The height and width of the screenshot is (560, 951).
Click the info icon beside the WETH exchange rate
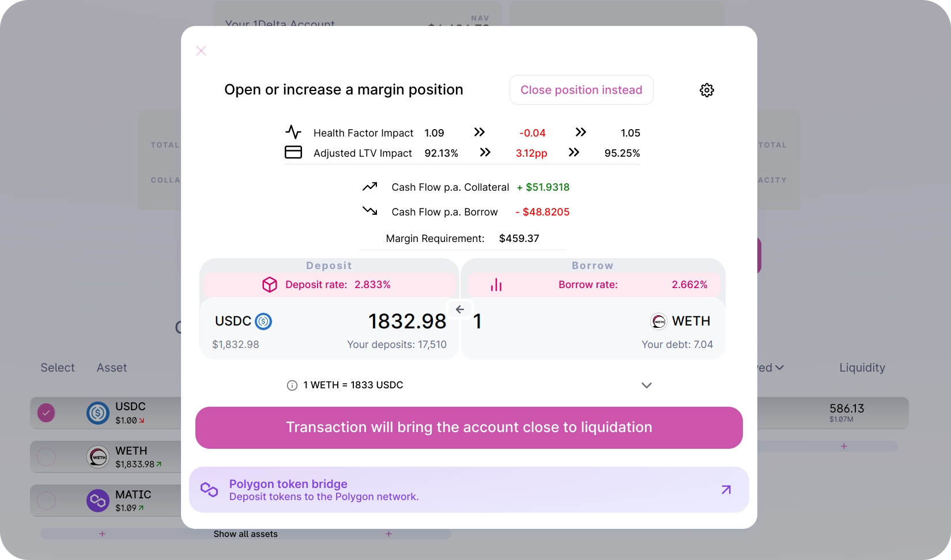point(292,385)
